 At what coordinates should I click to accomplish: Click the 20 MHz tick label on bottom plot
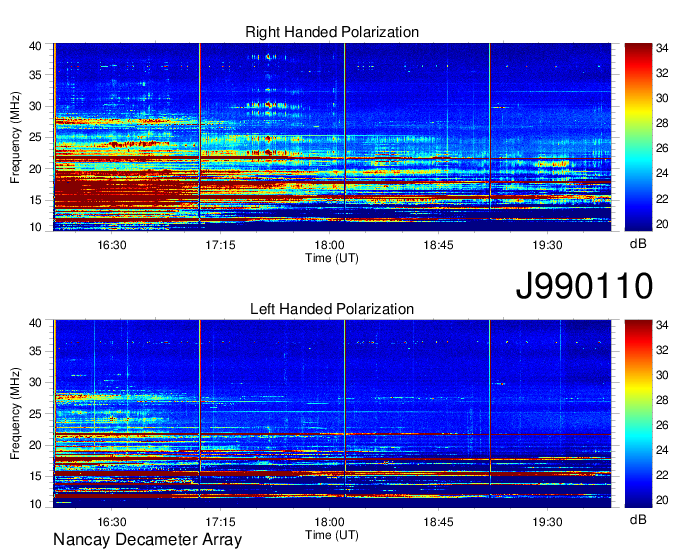(x=35, y=445)
